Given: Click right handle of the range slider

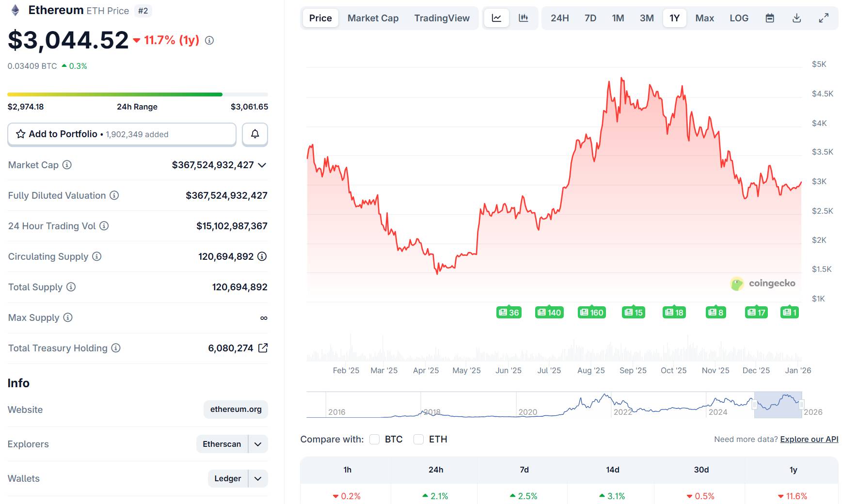Looking at the screenshot, I should (802, 404).
